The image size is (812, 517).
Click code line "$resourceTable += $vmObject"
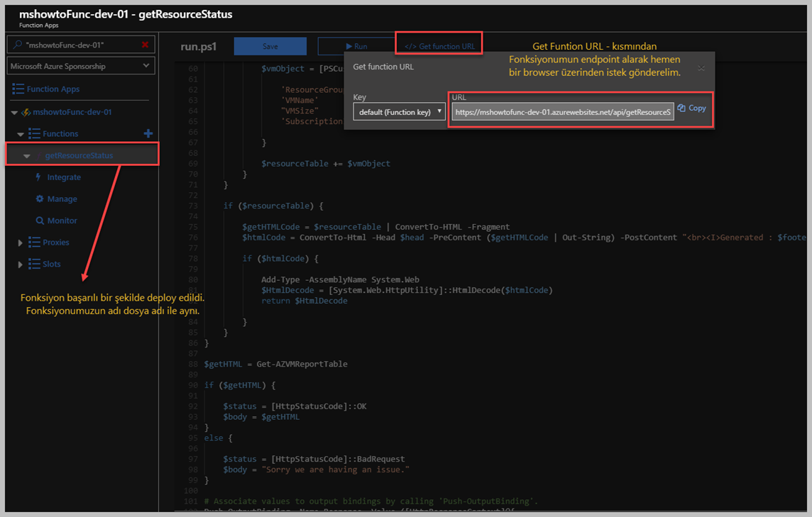click(326, 164)
